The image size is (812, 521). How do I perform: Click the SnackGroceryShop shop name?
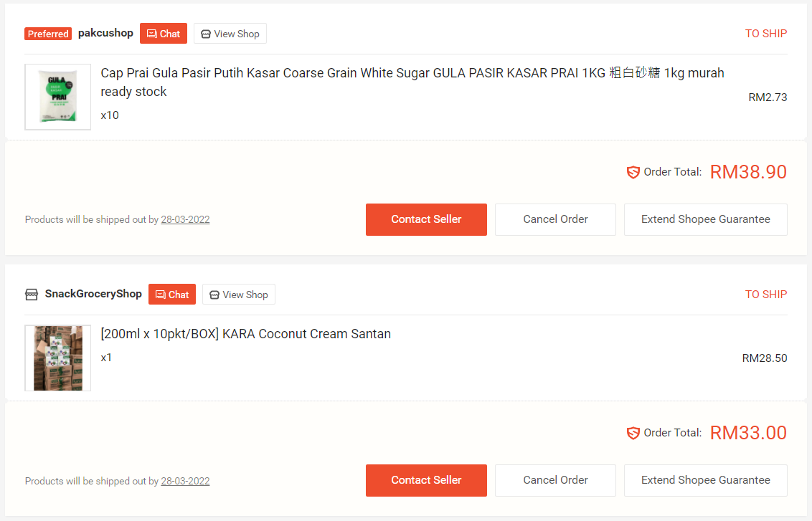[93, 294]
